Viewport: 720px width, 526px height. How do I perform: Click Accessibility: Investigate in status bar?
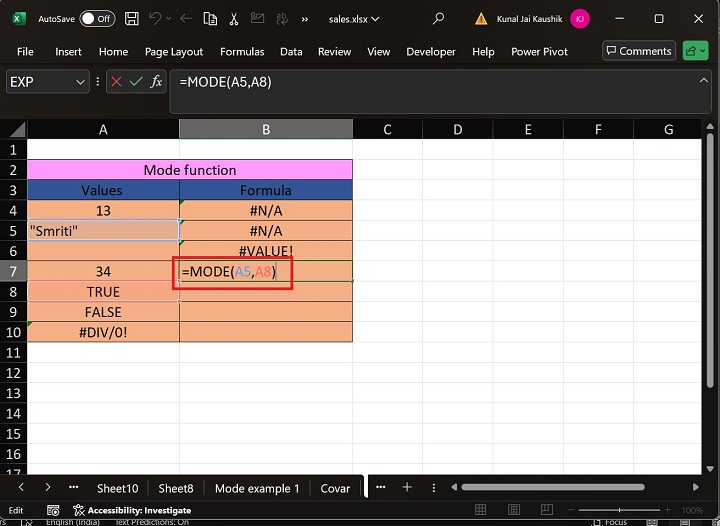click(131, 510)
